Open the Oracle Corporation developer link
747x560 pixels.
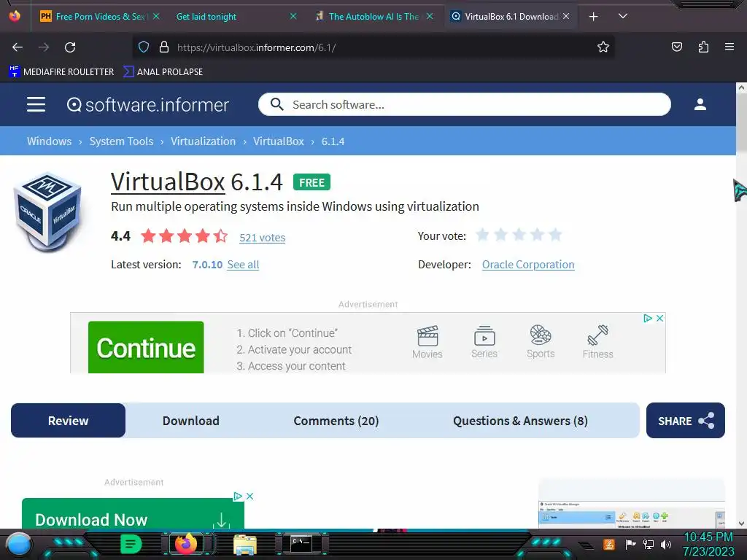pyautogui.click(x=528, y=265)
